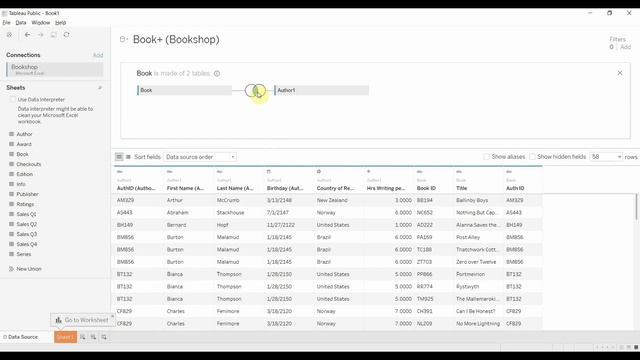This screenshot has width=640, height=360.
Task: Click the New Worksheet icon
Action: (x=82, y=337)
